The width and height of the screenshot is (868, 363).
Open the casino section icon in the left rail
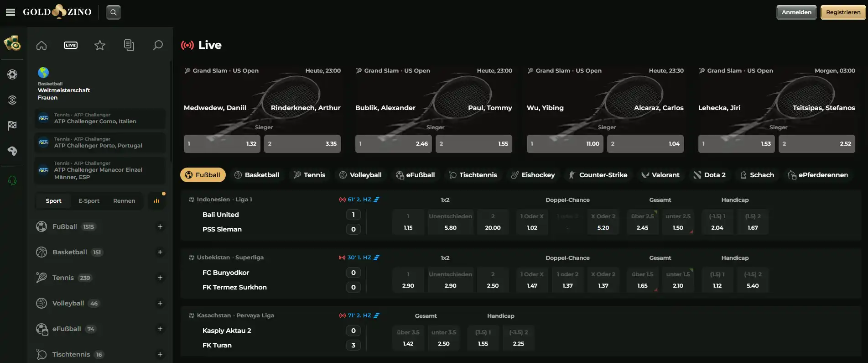pyautogui.click(x=12, y=43)
